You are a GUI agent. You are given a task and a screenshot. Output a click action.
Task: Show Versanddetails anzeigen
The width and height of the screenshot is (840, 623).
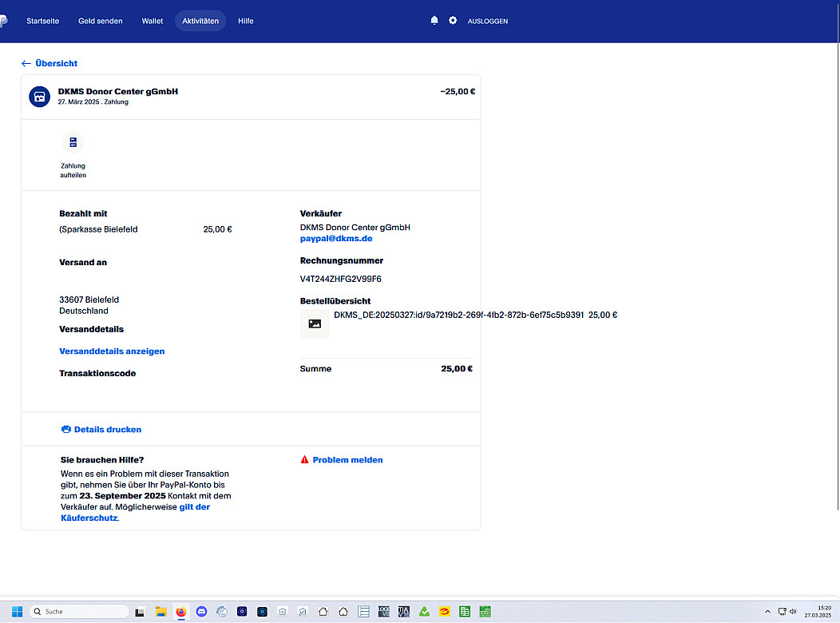[x=112, y=351]
